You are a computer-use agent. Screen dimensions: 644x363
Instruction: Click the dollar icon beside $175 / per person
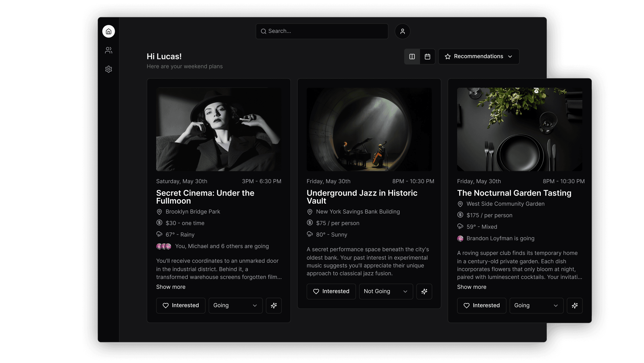click(x=460, y=215)
